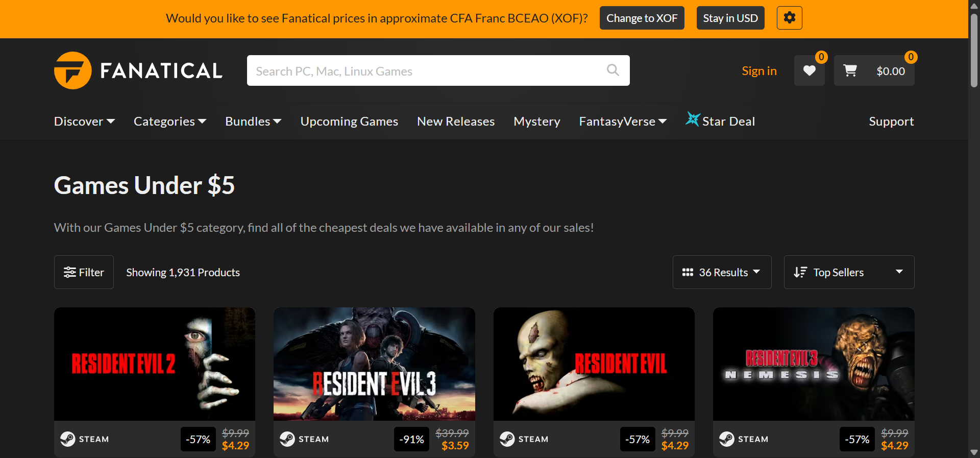Open the Resident Evil 2 game thumbnail

tap(155, 364)
